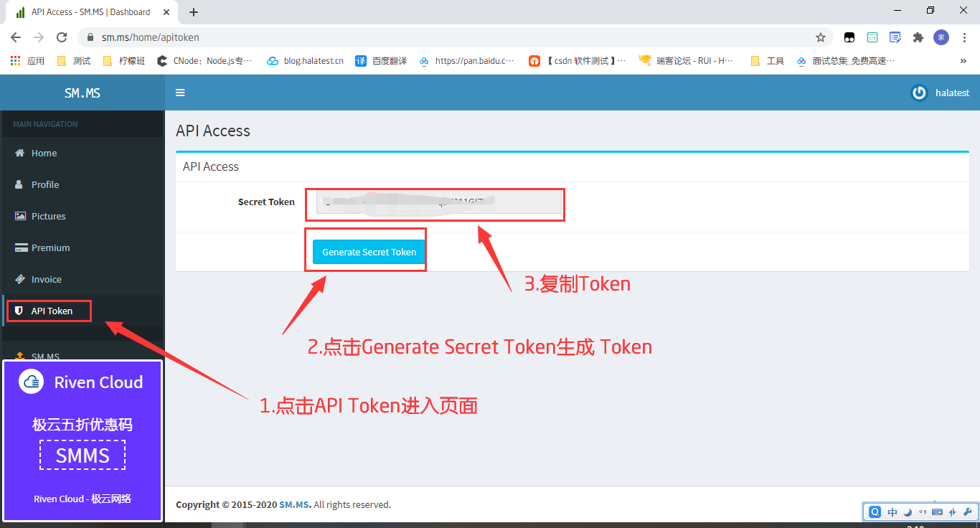Toggle the punctuation mode on input bar
Image resolution: width=980 pixels, height=528 pixels.
point(923,512)
